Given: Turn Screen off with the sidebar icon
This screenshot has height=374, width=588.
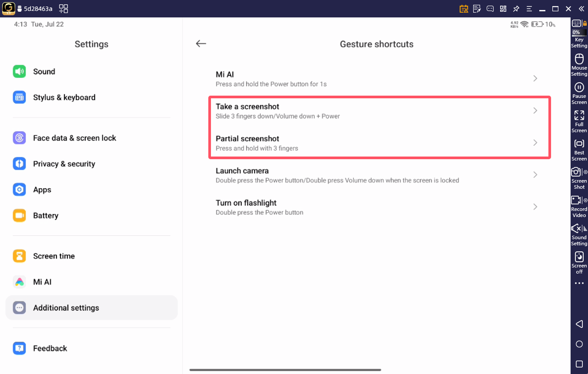Looking at the screenshot, I should 579,257.
